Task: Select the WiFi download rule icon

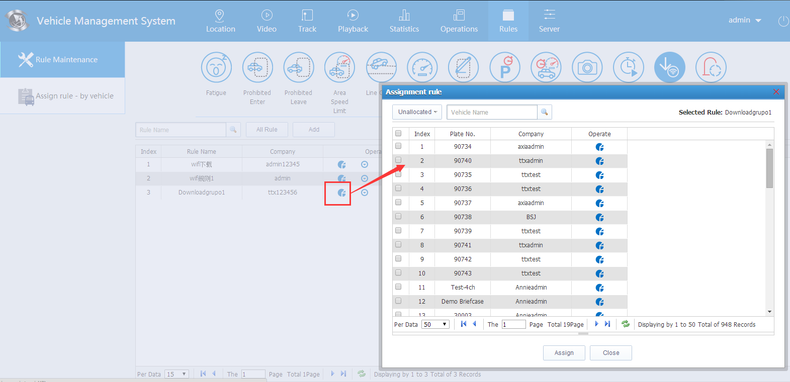Action: pos(670,67)
